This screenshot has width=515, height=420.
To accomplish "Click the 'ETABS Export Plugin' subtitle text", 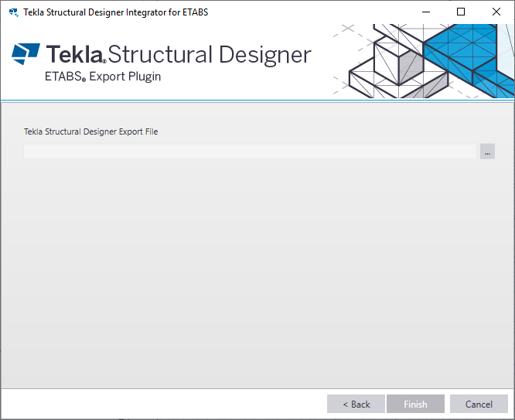I will pos(103,77).
